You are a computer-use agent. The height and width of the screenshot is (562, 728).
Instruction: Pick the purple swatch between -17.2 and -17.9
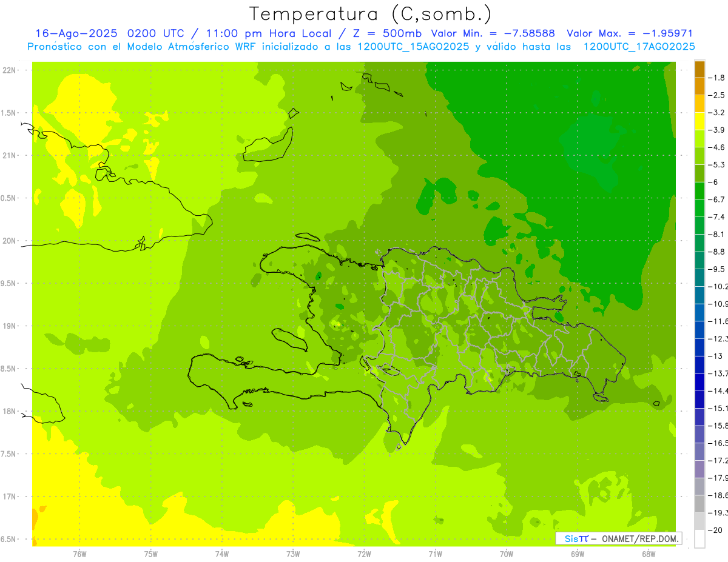699,469
